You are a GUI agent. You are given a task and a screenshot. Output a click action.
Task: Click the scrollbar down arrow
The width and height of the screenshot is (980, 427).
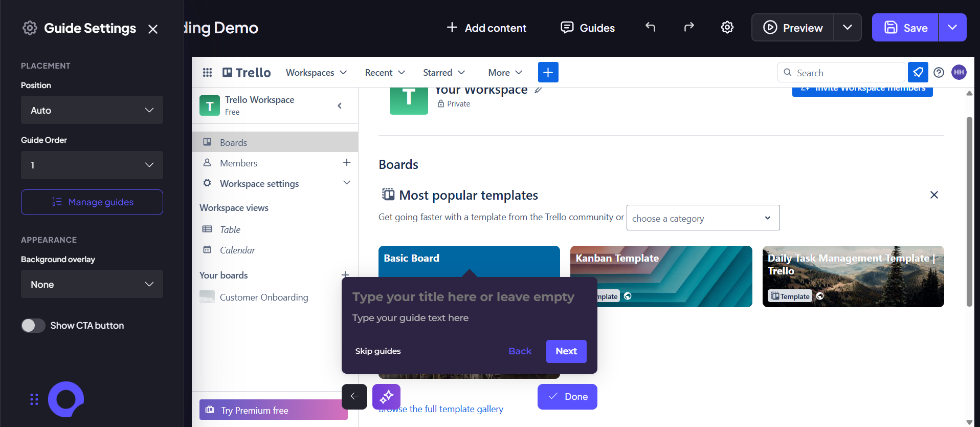coord(969,422)
